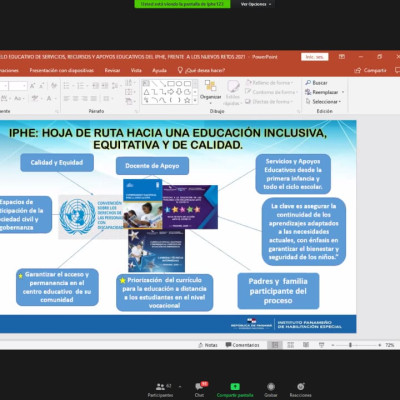Switch to Normal view in status bar
Viewport: 400px width, 400px height.
[x=275, y=345]
